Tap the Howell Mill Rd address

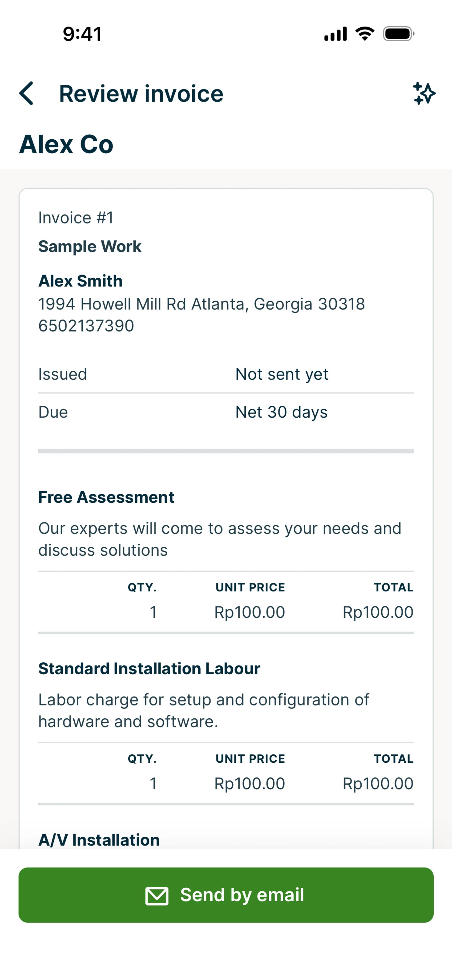pos(201,304)
